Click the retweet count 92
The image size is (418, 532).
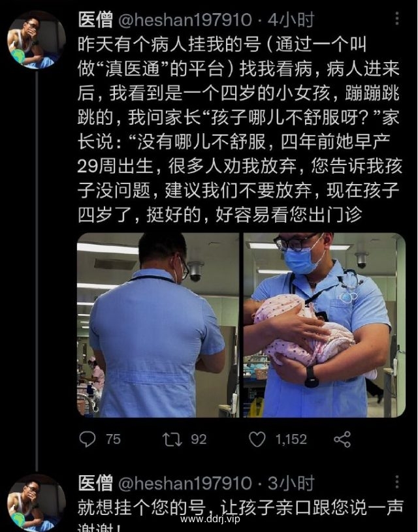coord(199,439)
